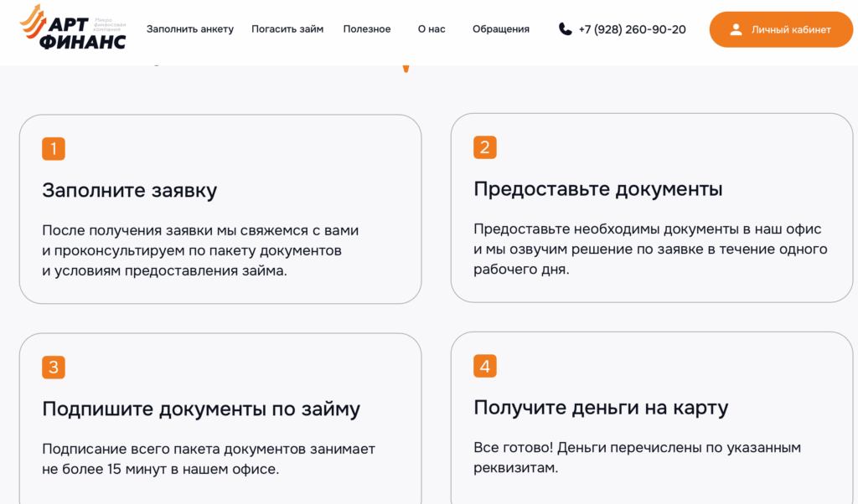Viewport: 858px width, 504px height.
Task: Navigate to Обращения in the header
Action: (x=501, y=29)
